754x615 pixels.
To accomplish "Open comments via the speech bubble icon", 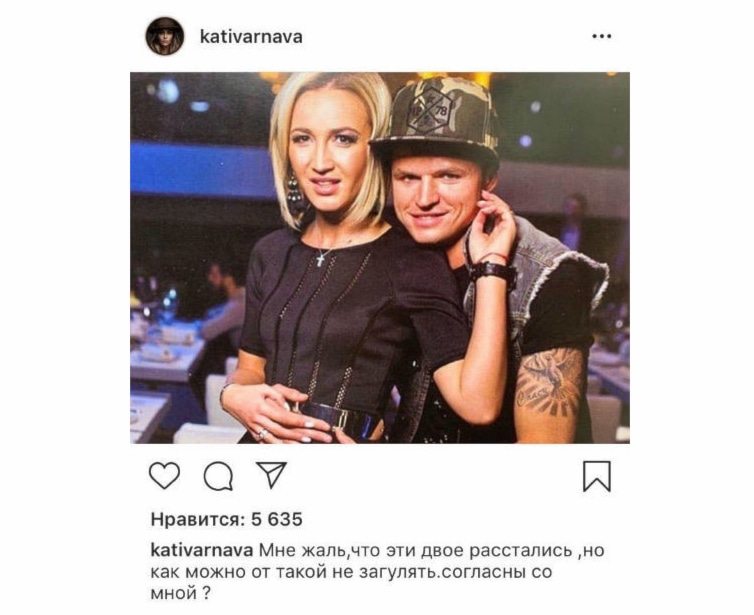I will point(218,476).
